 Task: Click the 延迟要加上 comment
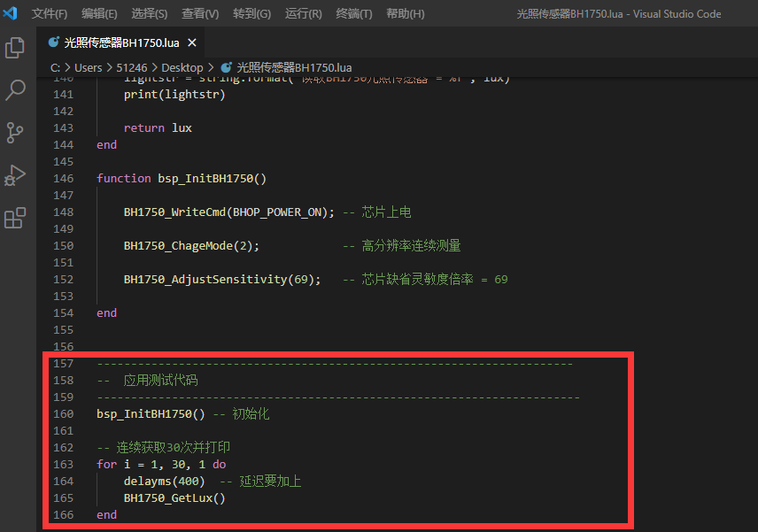[x=260, y=482]
